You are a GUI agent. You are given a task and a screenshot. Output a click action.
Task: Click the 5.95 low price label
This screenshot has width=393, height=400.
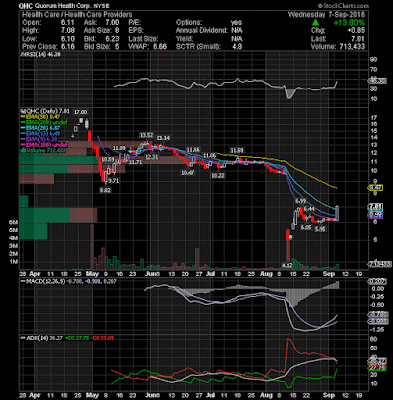click(x=320, y=229)
